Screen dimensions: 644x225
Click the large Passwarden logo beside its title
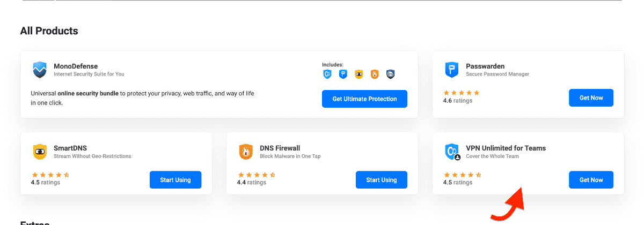452,70
